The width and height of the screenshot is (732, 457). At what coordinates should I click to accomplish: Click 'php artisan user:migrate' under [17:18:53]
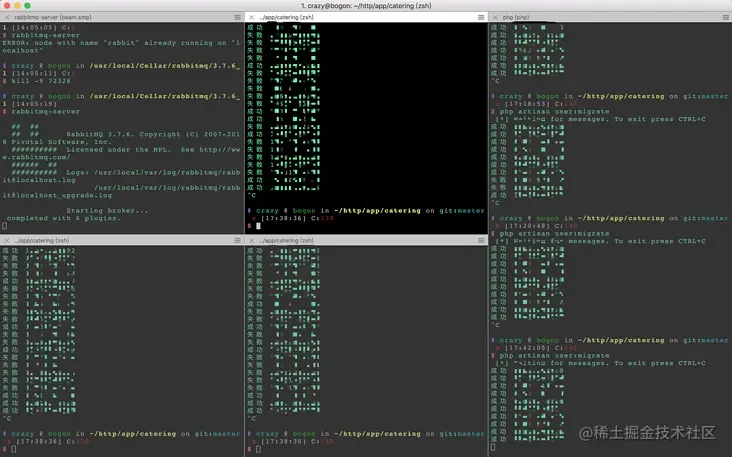pos(554,112)
